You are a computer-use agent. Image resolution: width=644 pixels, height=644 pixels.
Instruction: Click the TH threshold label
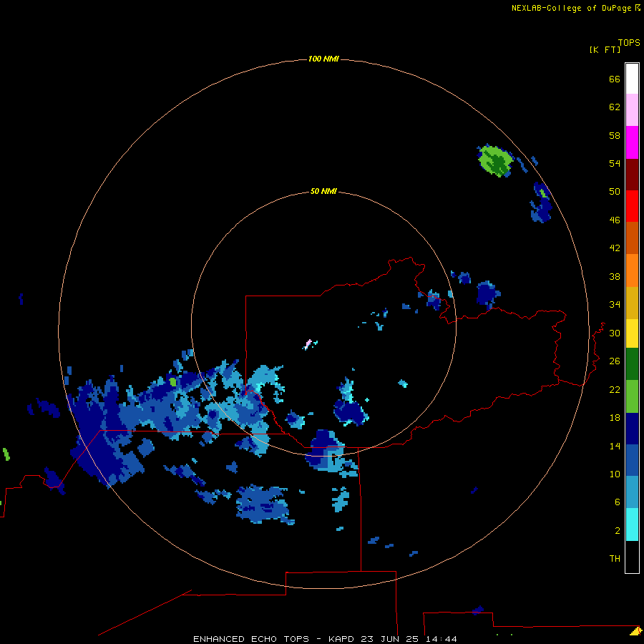click(x=615, y=559)
